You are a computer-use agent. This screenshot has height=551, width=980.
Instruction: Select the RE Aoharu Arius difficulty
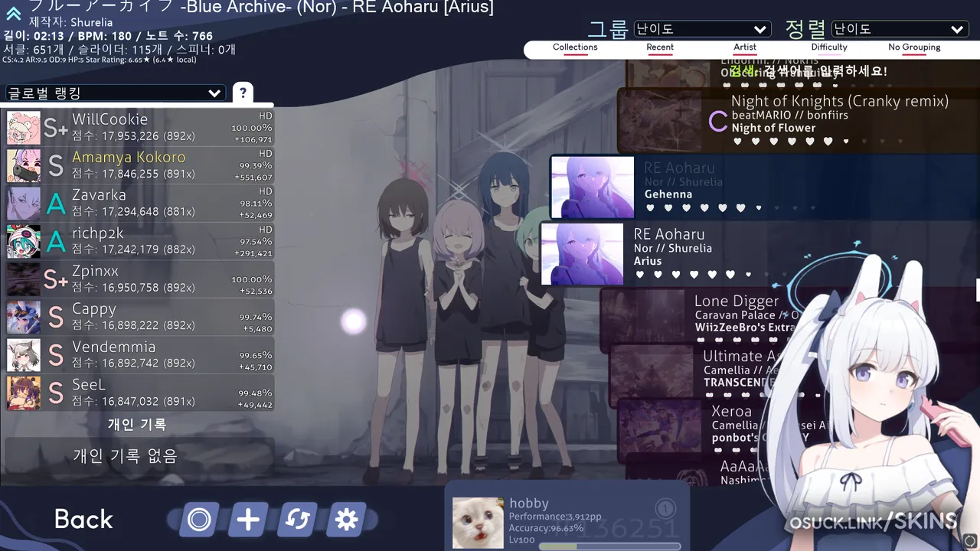tap(759, 253)
